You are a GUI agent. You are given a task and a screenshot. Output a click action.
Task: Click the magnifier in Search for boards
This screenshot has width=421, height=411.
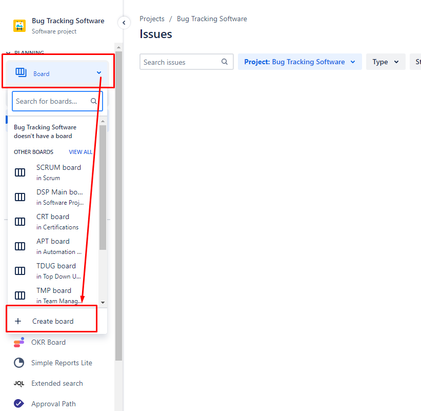click(x=94, y=101)
